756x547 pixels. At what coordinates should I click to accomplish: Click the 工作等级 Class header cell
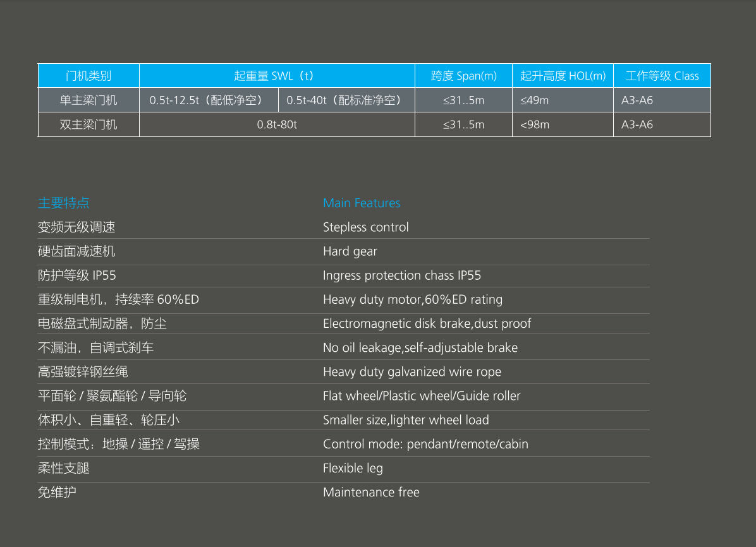click(x=662, y=76)
